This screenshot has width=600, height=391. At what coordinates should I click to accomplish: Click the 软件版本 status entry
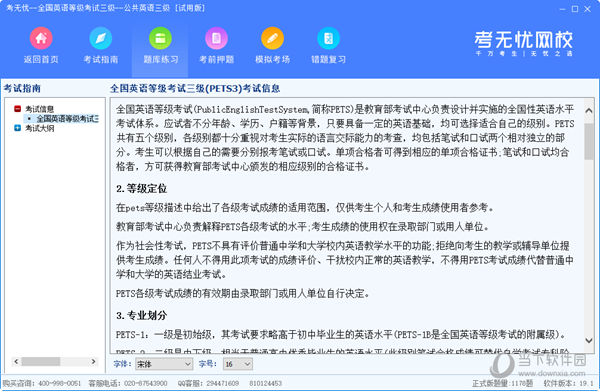click(x=568, y=383)
